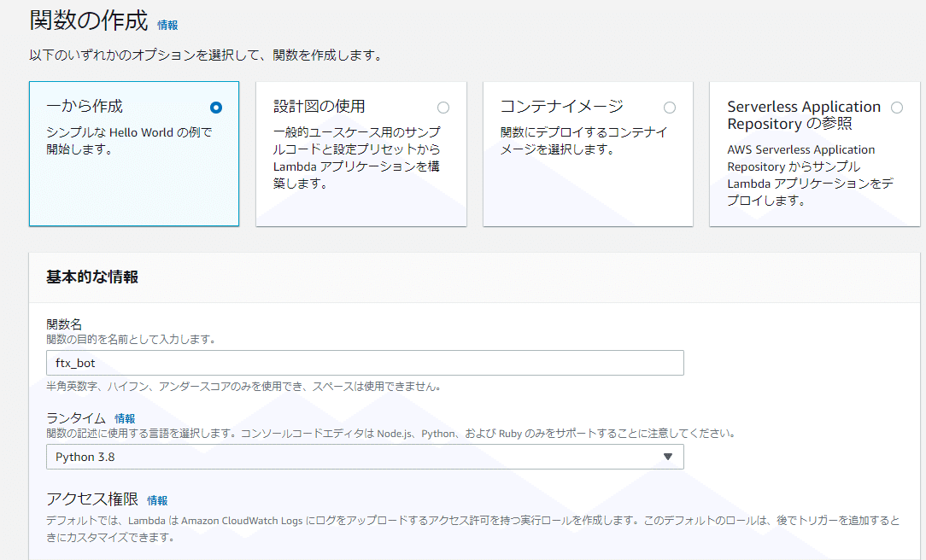Click the デフォルトでは Lambda permissions description

473,528
